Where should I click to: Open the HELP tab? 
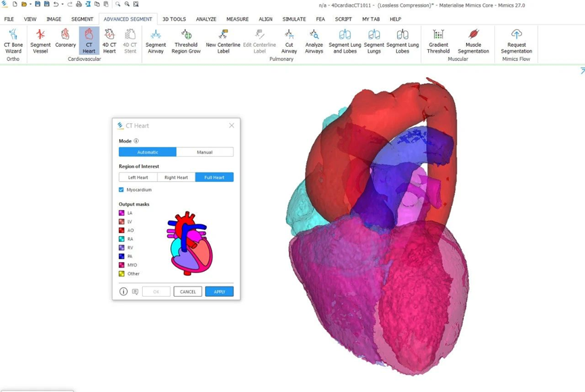[x=396, y=19]
